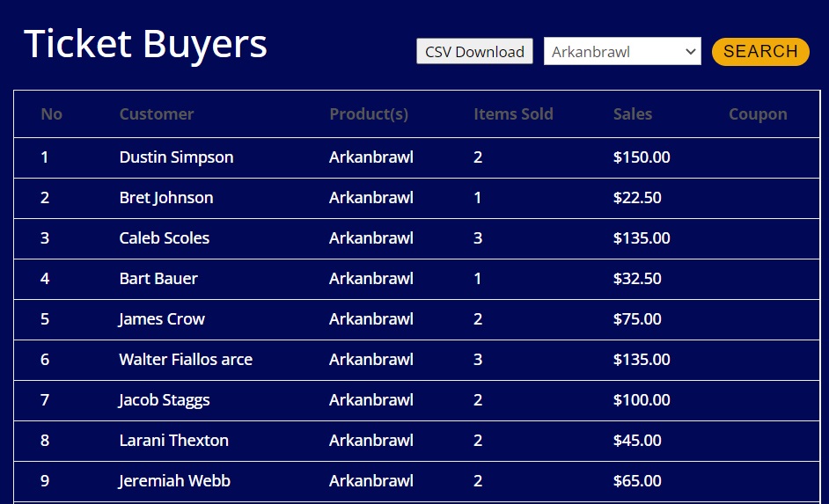Click the No column header

pyautogui.click(x=51, y=114)
